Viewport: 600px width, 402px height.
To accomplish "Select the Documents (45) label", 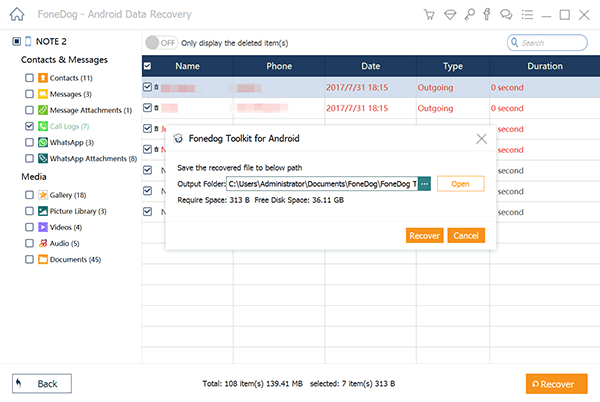I will point(75,259).
